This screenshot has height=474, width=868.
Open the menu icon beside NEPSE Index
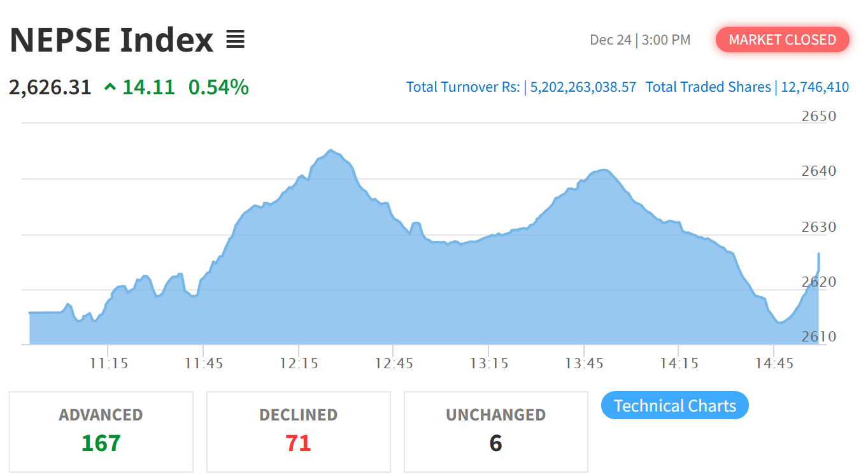[235, 40]
